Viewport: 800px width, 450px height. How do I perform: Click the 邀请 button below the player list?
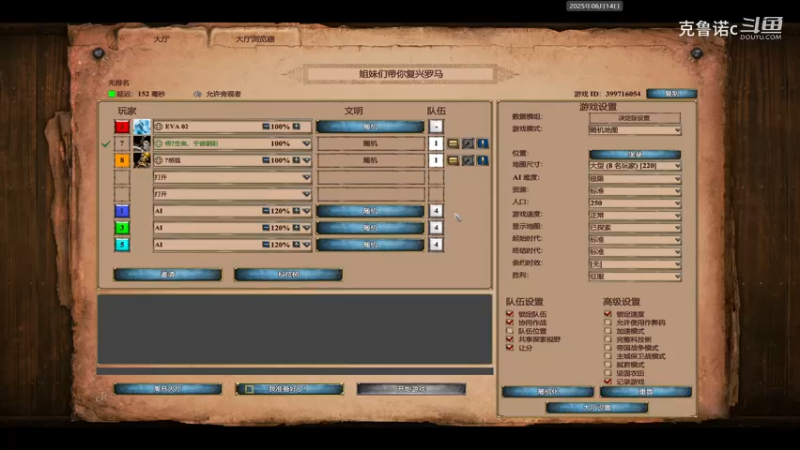tap(167, 274)
